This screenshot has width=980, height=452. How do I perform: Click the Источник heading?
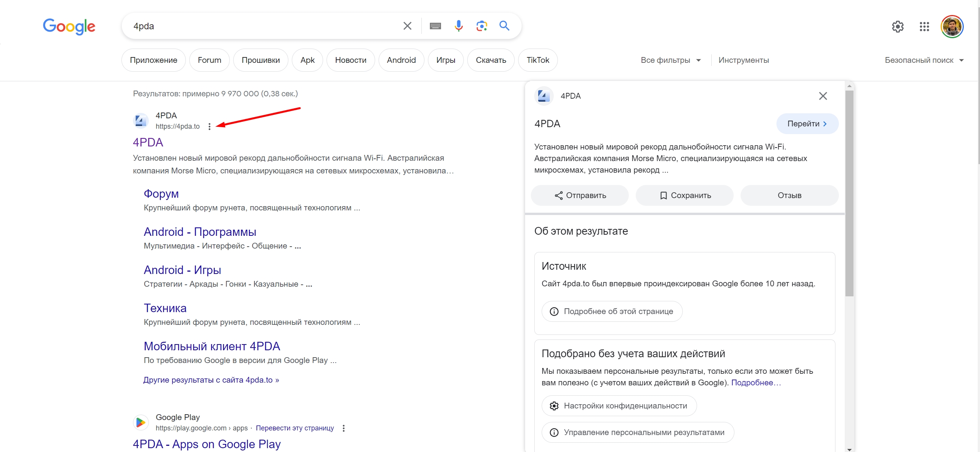click(564, 266)
